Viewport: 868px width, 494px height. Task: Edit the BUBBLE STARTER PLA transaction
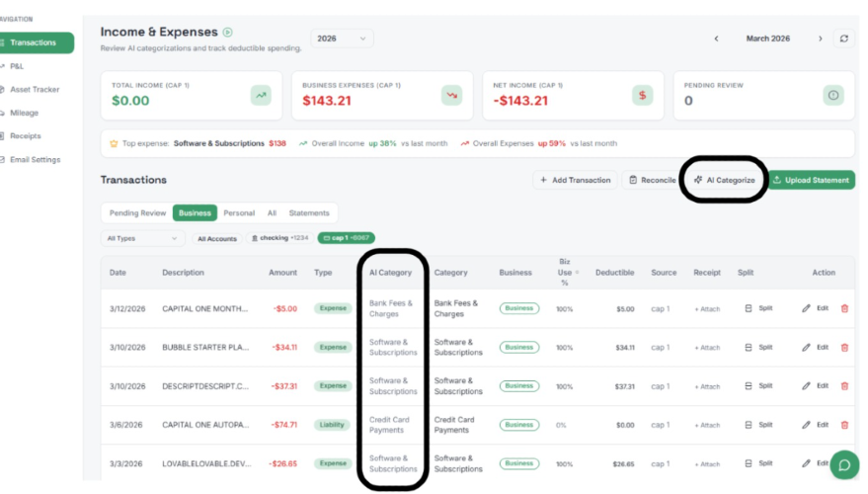(815, 347)
